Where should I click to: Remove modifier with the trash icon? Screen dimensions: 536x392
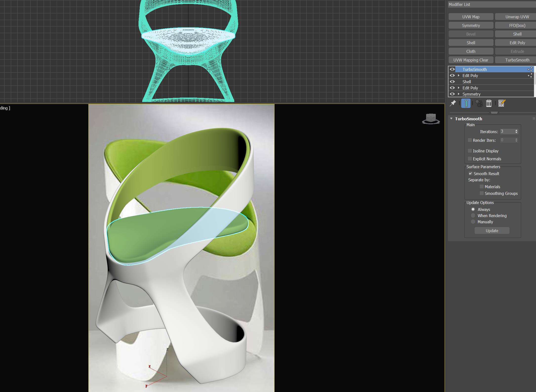pyautogui.click(x=489, y=103)
